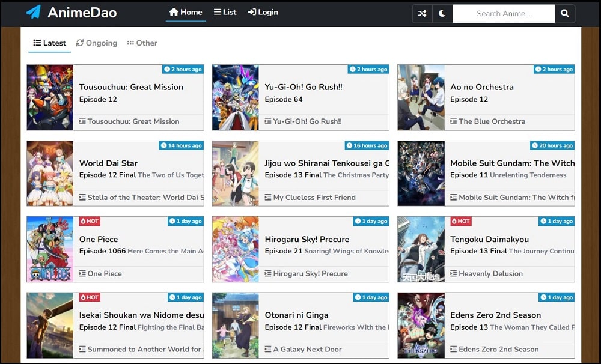Open Ao no Orchestra Episode 12 title

[482, 87]
